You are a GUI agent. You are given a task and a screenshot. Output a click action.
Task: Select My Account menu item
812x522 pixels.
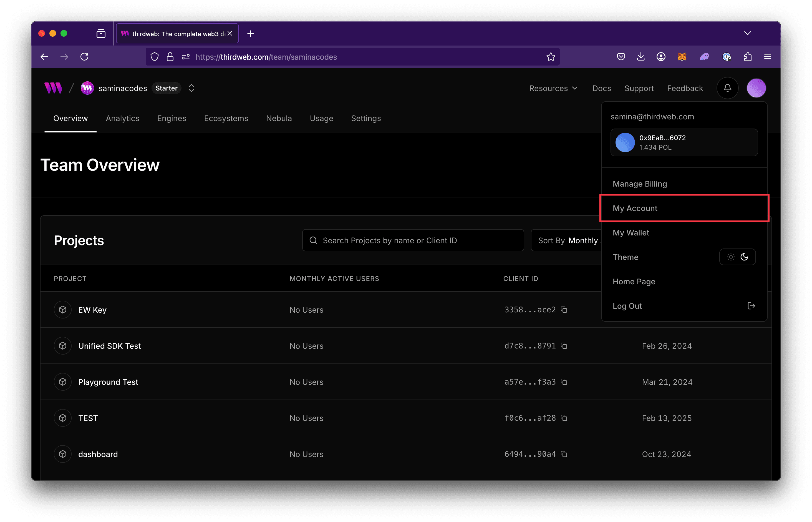click(635, 208)
